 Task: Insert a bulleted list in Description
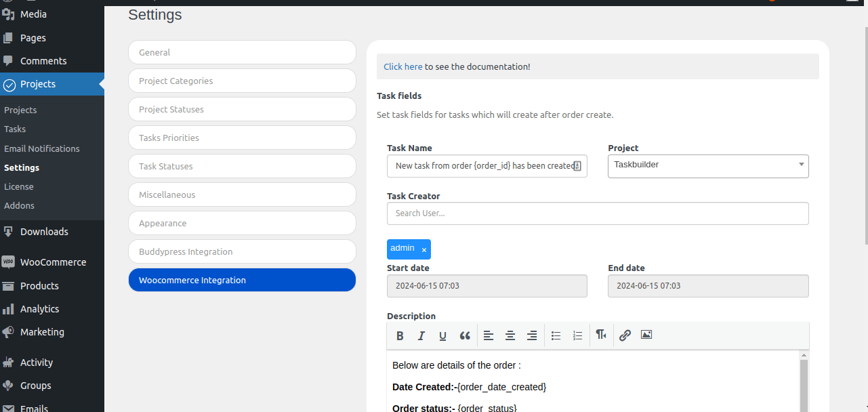point(556,335)
